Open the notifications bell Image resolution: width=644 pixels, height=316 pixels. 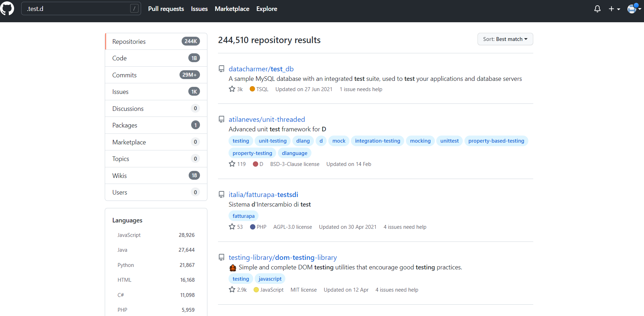pos(597,9)
